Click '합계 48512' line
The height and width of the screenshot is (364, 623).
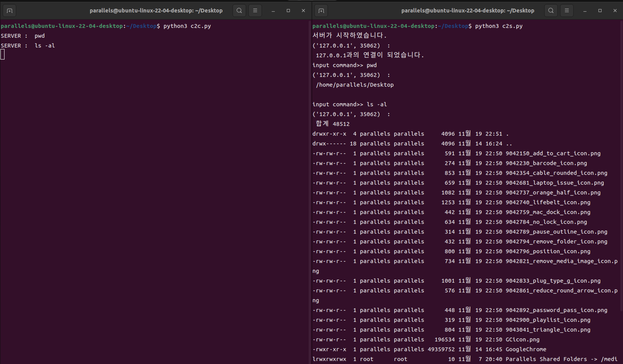[333, 124]
